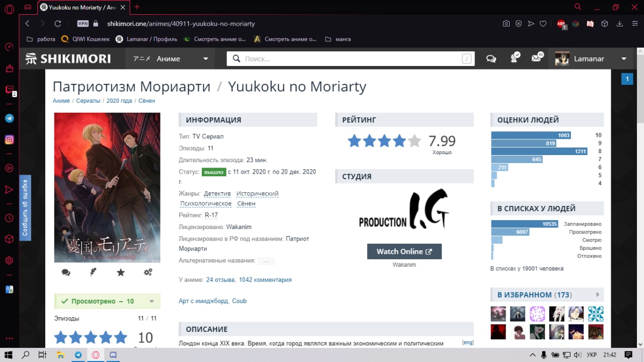The width and height of the screenshot is (644, 362).
Task: Open Telegram in the Opera sidebar
Action: [9, 118]
